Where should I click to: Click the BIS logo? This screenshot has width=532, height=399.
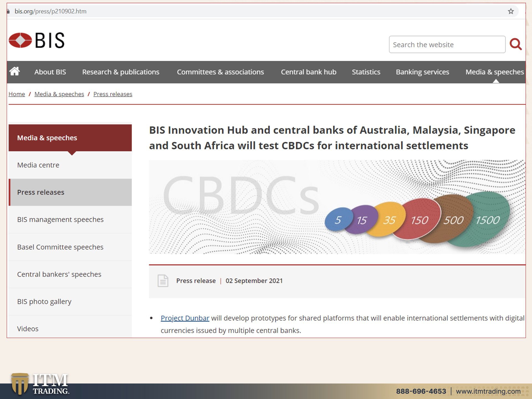[37, 40]
